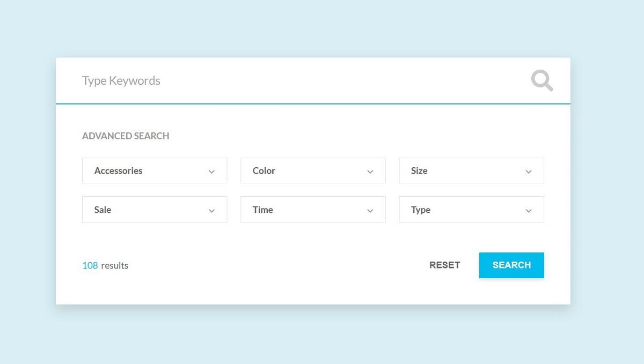Open the Color dropdown
The width and height of the screenshot is (644, 364).
click(x=313, y=170)
